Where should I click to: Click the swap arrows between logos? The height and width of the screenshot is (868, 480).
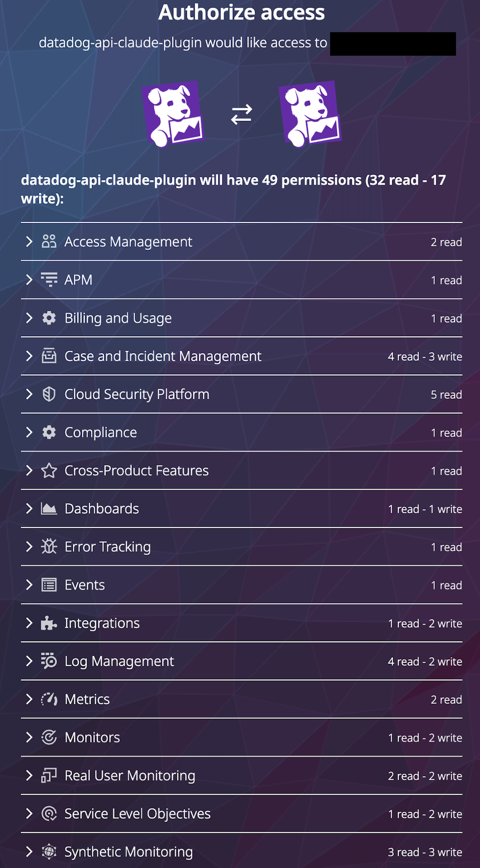(x=241, y=114)
